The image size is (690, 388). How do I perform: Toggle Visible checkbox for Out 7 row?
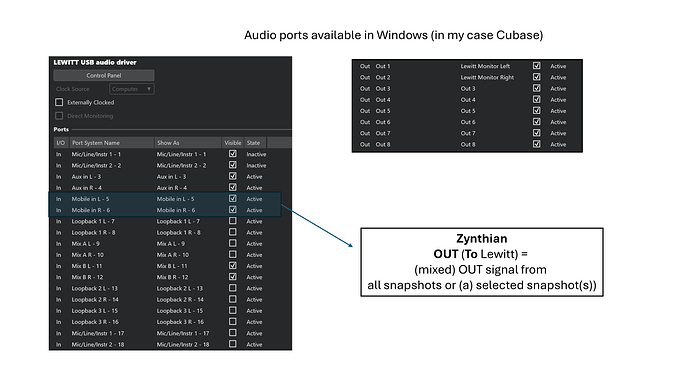pyautogui.click(x=536, y=133)
